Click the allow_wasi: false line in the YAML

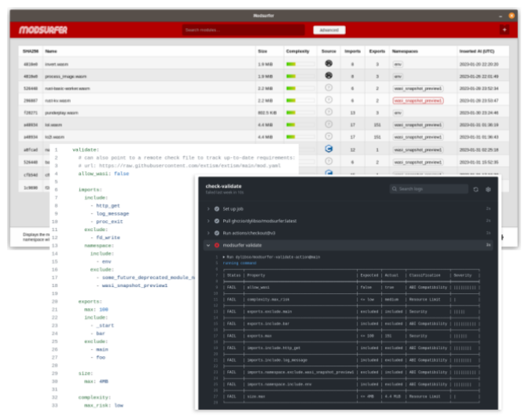click(x=103, y=173)
